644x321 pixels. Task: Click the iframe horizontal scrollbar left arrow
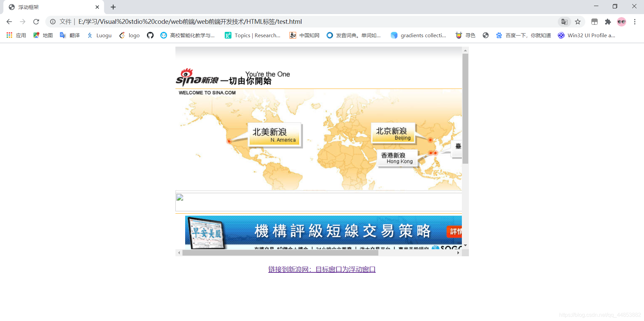click(179, 253)
